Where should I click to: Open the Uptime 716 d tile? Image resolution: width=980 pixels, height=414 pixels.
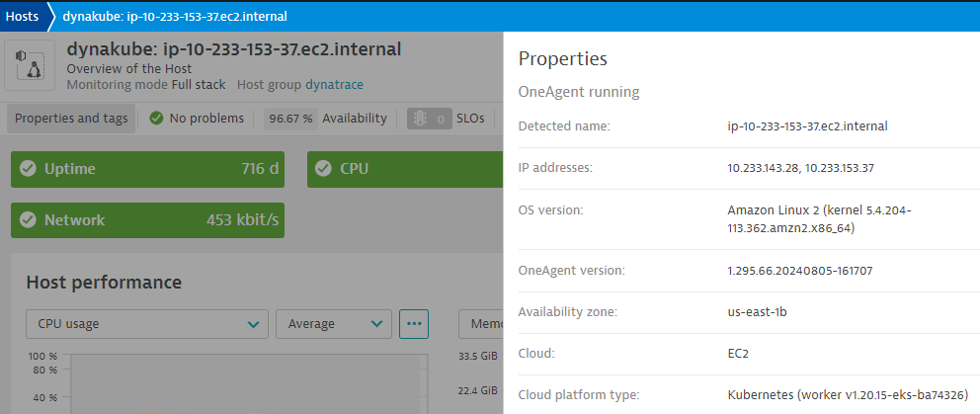[147, 169]
